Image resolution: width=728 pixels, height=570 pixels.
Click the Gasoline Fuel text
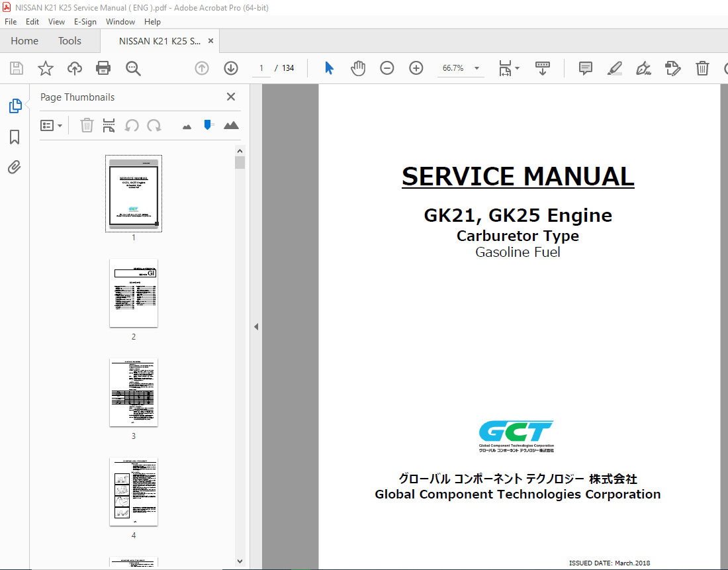[518, 252]
